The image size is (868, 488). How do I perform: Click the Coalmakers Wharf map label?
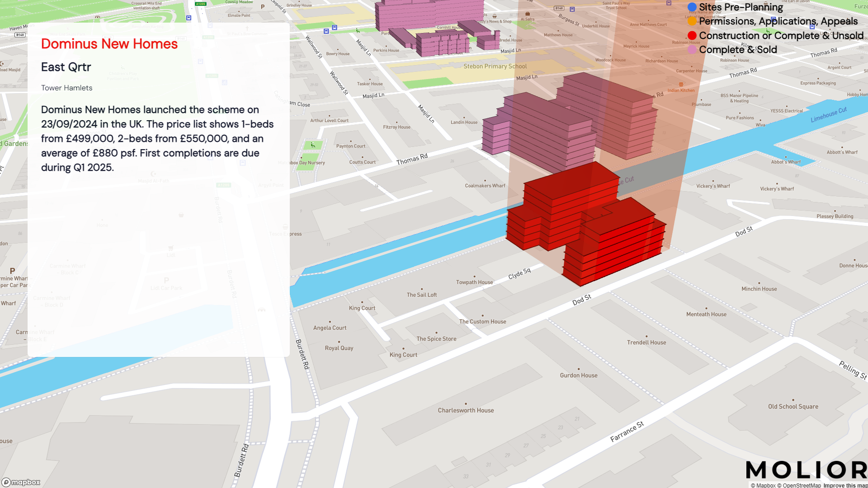coord(485,186)
